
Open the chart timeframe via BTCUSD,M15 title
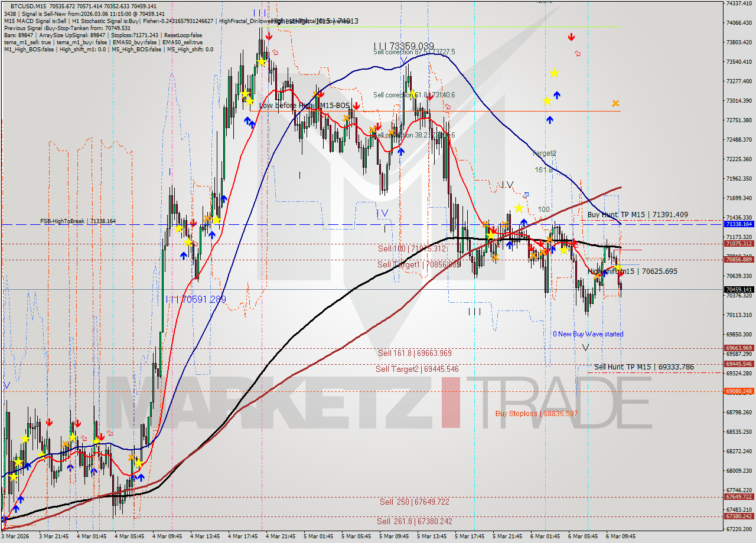(32, 4)
